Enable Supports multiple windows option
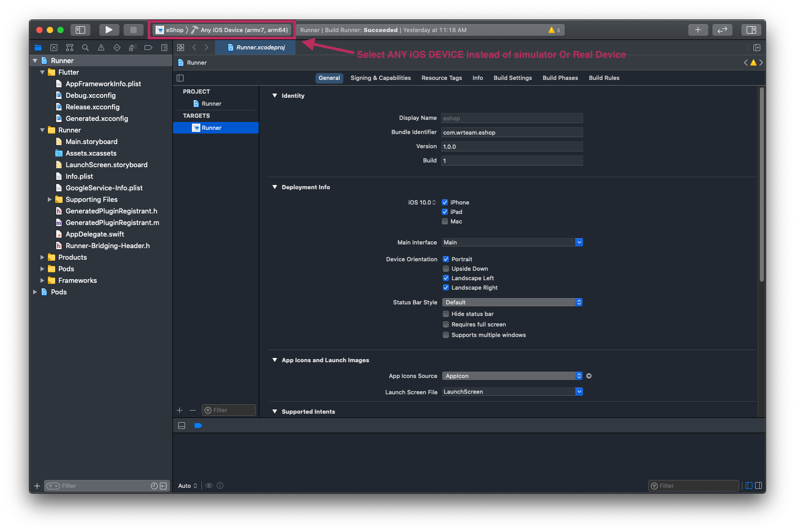Screen dimensions: 795x532 tap(446, 335)
